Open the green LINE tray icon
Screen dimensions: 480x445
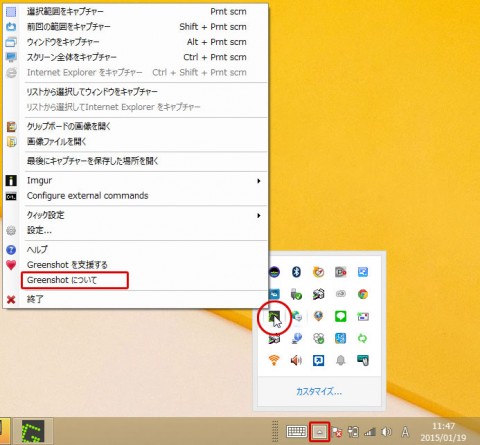(x=340, y=316)
